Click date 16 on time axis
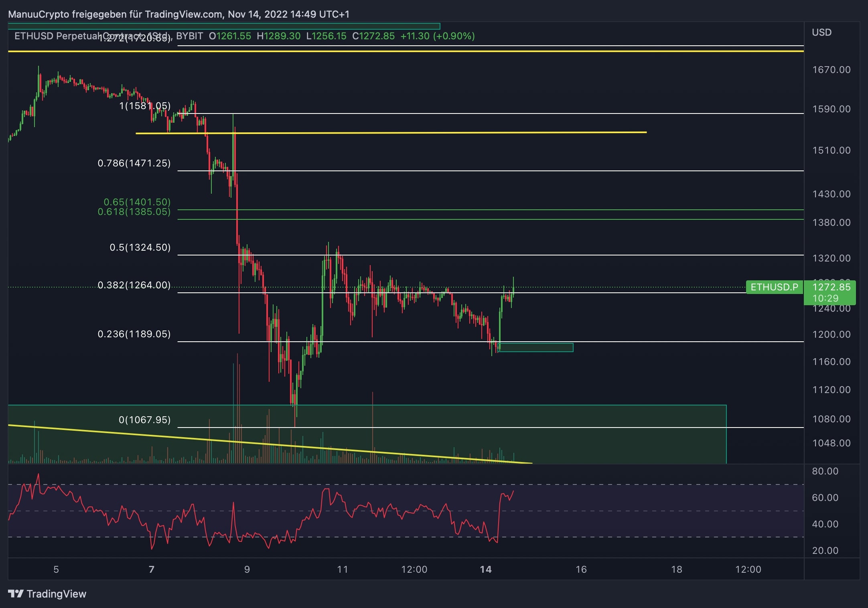The width and height of the screenshot is (868, 608). [581, 569]
